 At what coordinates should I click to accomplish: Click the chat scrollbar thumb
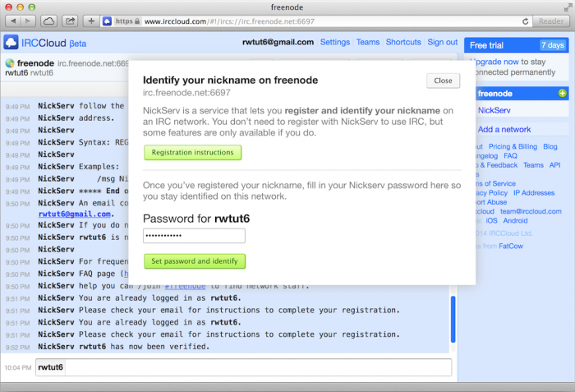453,319
